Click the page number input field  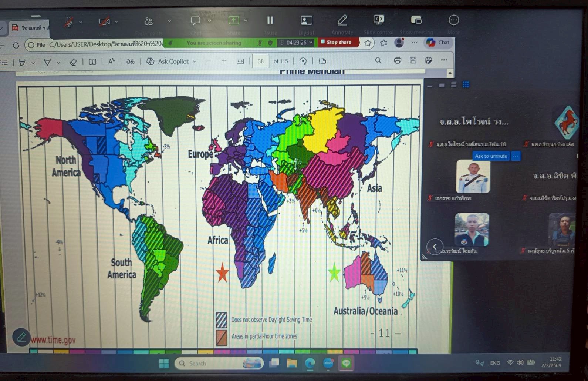260,61
